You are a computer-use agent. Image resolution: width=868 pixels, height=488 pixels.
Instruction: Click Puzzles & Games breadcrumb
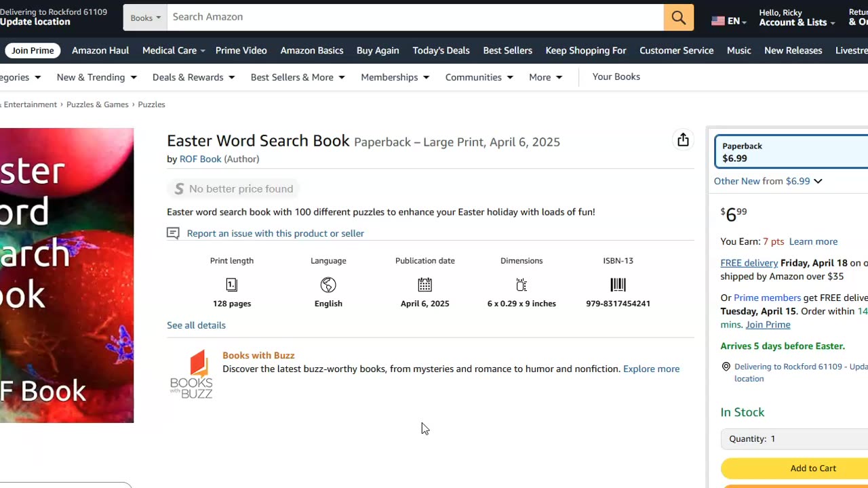tap(97, 104)
